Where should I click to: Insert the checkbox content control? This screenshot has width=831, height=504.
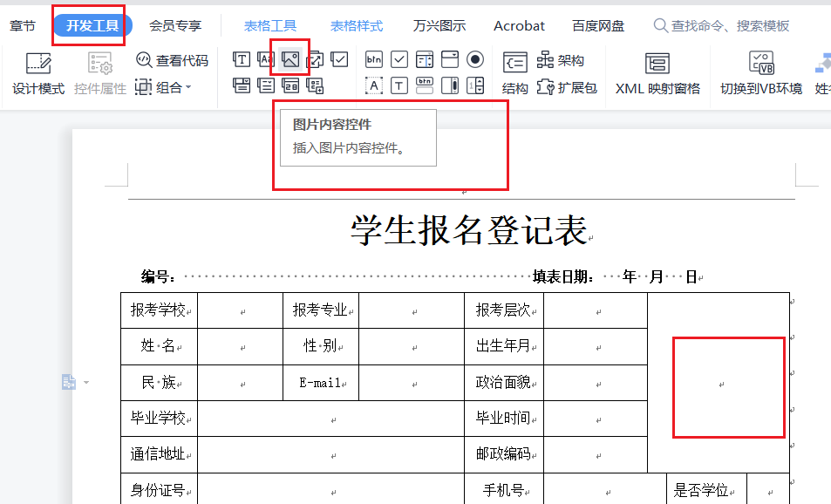coord(339,60)
